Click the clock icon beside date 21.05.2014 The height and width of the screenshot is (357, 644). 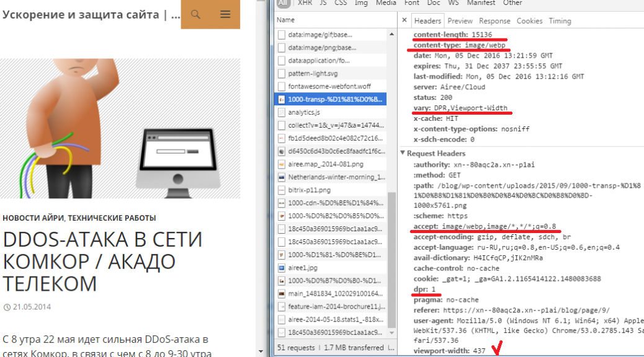click(6, 307)
